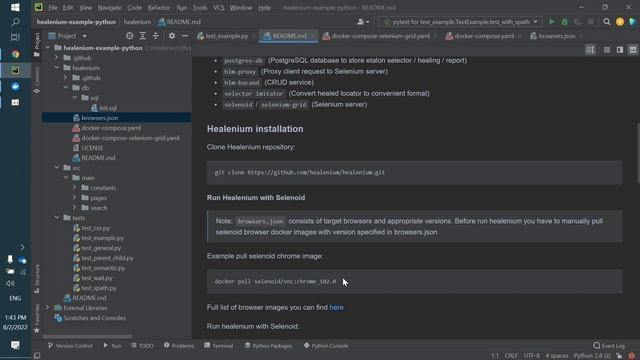640x360 pixels.
Task: Open Windows Start menu
Action: (15, 7)
